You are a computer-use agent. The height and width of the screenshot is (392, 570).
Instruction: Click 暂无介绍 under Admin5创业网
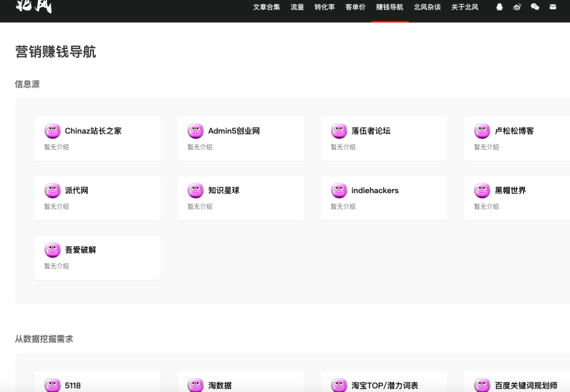click(x=199, y=147)
